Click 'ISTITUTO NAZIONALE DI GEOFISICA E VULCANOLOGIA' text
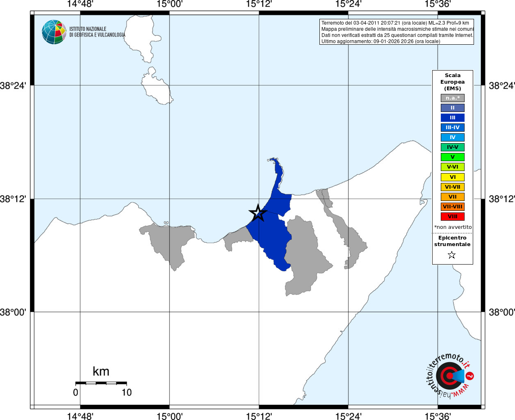Image resolution: width=515 pixels, height=420 pixels. [97, 32]
